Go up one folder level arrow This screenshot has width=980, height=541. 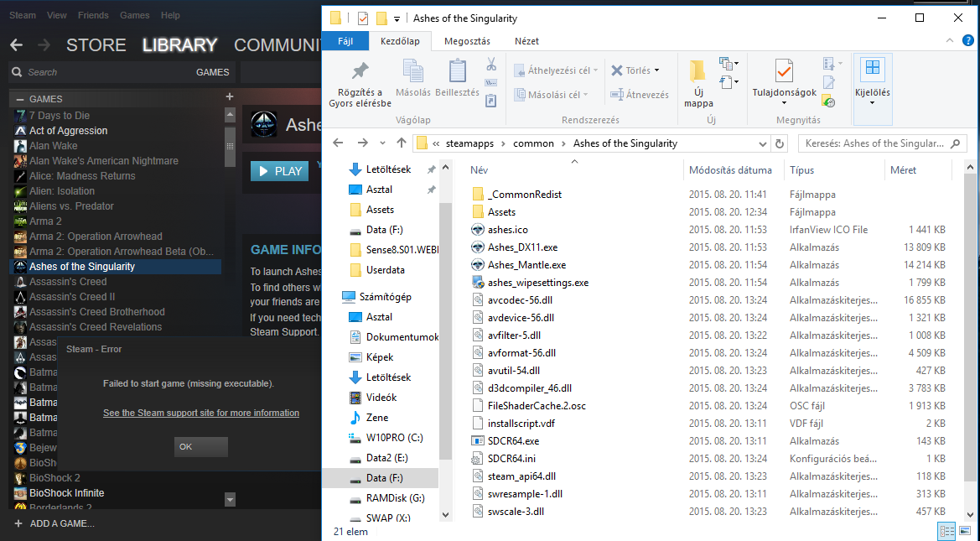click(402, 143)
